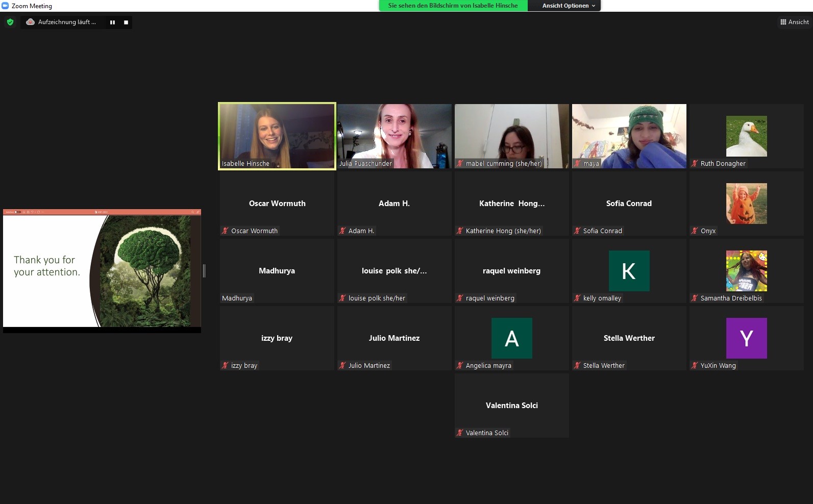Screen dimensions: 813x504
Task: Click muted mic icon on Oscar Wormuth
Action: click(x=225, y=231)
